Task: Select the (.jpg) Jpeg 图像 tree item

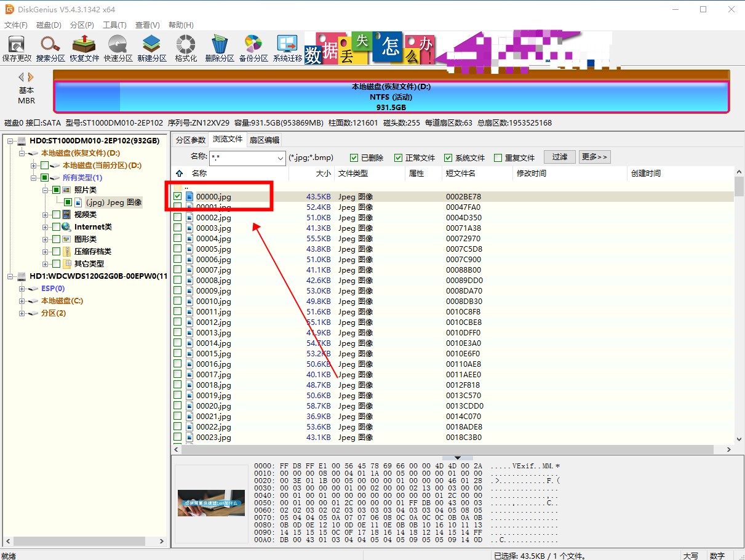Action: [114, 202]
